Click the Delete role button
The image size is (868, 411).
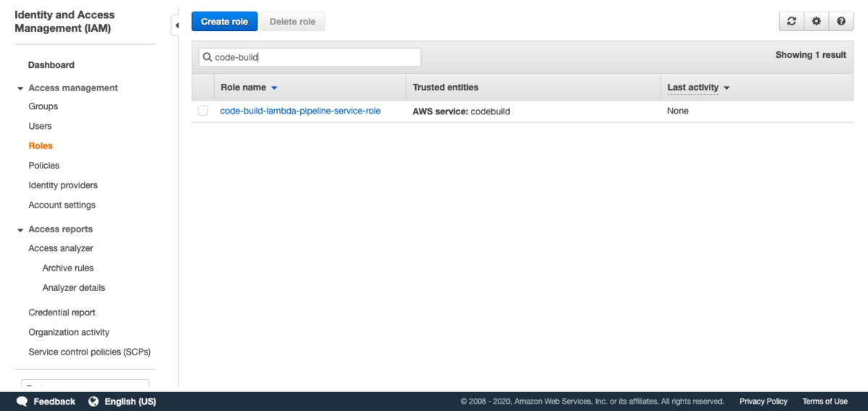293,22
